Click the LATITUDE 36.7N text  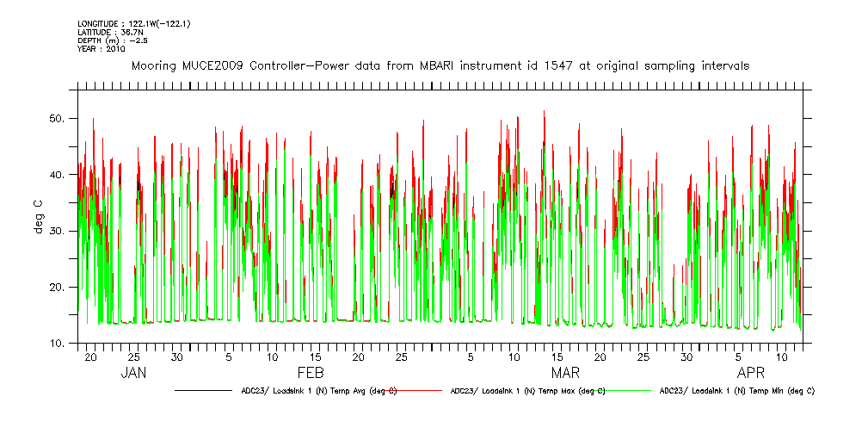[109, 32]
